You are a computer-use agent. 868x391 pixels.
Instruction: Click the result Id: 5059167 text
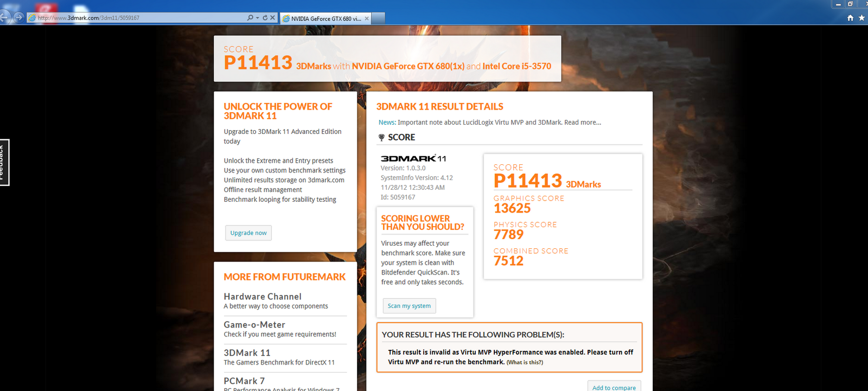tap(398, 197)
